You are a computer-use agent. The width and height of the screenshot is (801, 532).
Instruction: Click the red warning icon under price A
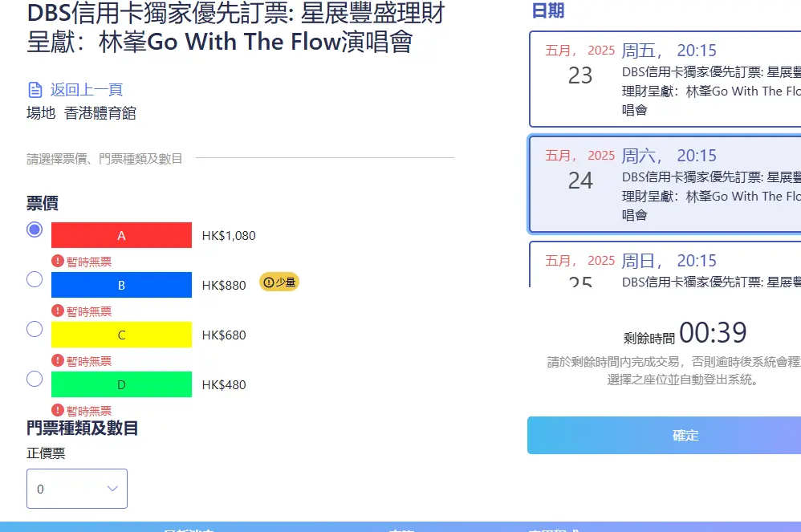click(58, 261)
